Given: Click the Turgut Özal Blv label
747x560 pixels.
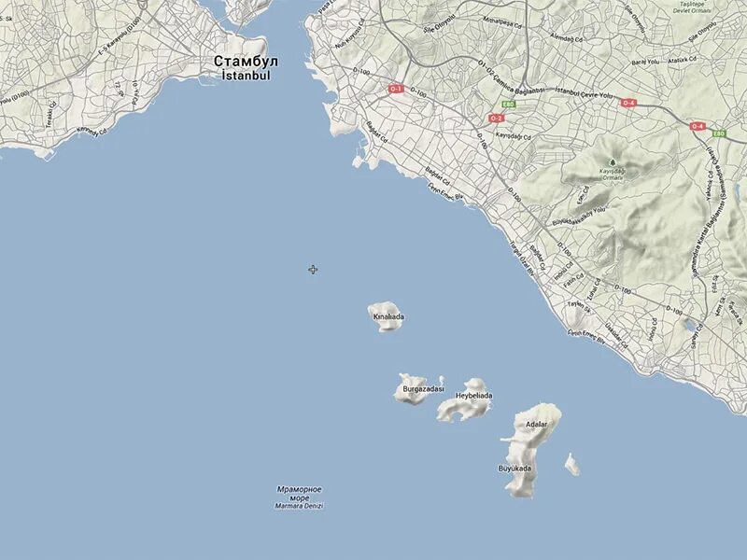Looking at the screenshot, I should [x=523, y=259].
